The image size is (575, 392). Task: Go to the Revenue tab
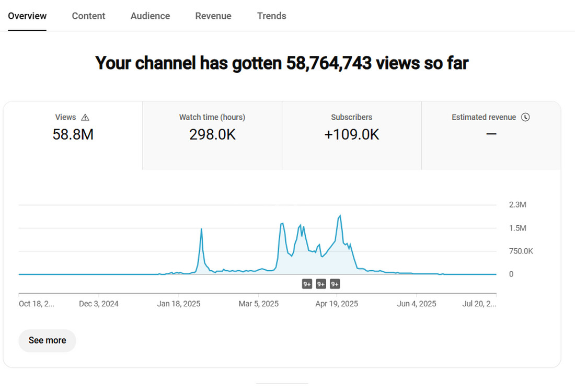point(213,16)
